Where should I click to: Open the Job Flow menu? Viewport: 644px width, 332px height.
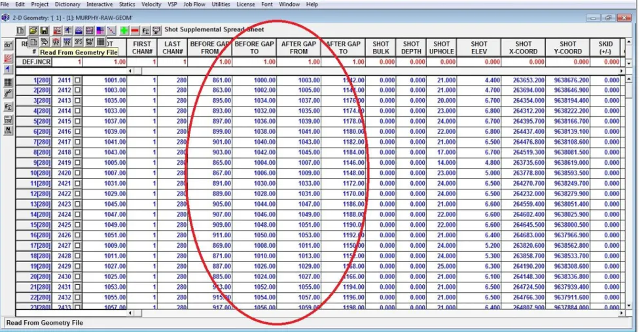click(195, 4)
